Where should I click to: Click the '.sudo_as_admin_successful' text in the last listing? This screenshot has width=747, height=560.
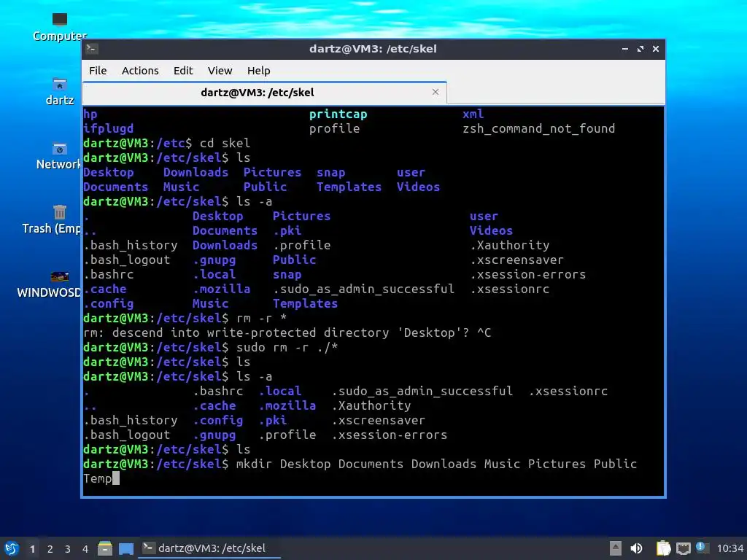422,391
